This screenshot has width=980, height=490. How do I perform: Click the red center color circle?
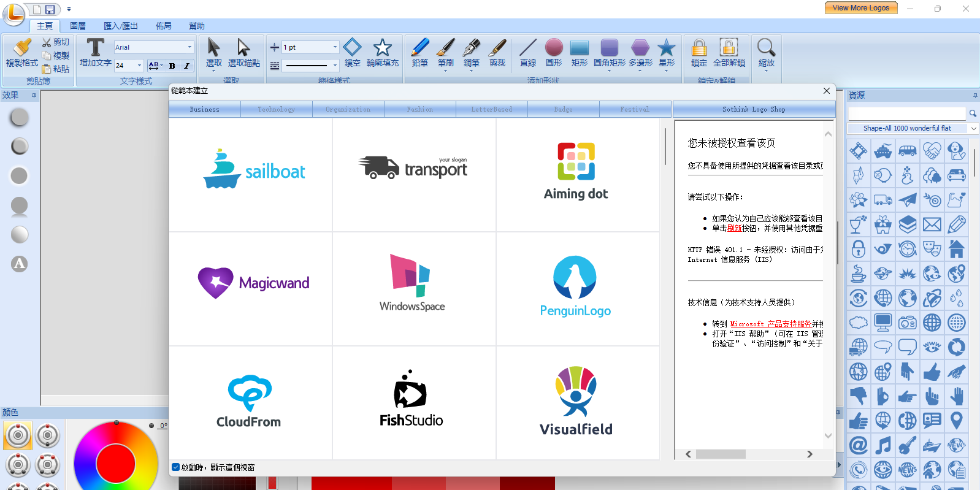tap(116, 463)
